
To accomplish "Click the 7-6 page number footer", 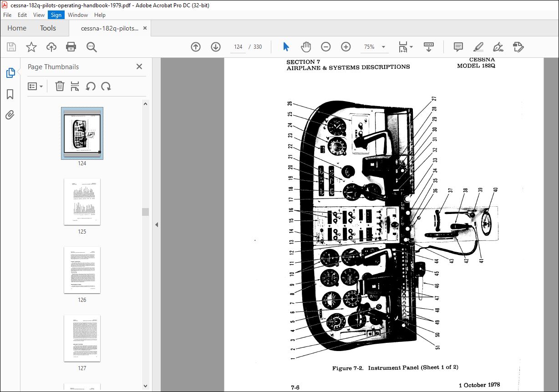I will 295,387.
